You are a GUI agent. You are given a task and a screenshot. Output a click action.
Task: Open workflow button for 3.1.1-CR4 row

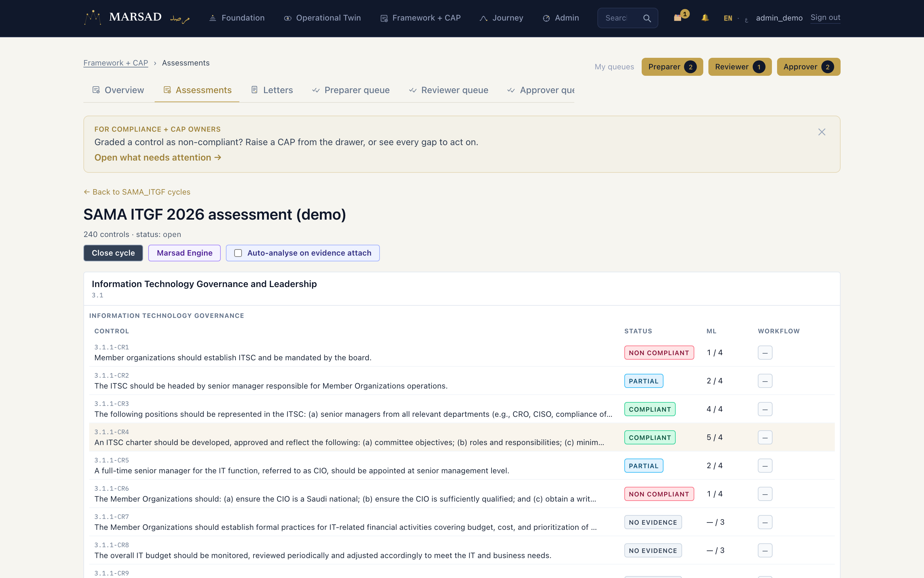[765, 437]
